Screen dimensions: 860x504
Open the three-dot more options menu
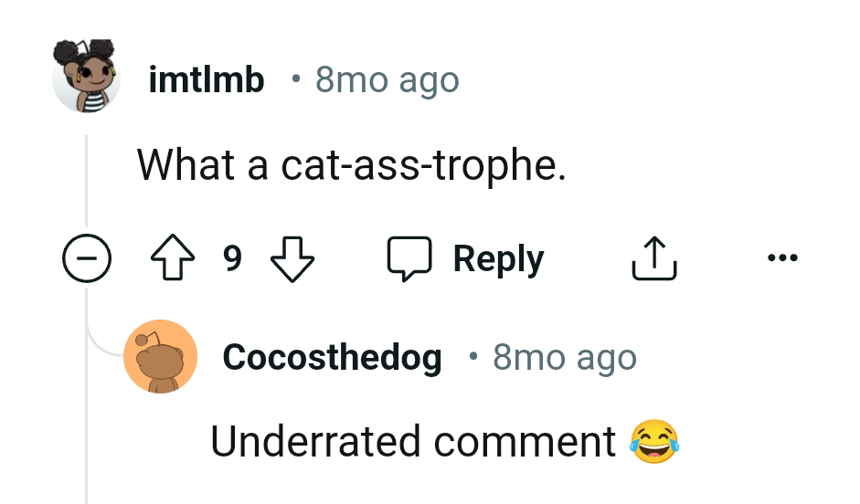coord(782,259)
